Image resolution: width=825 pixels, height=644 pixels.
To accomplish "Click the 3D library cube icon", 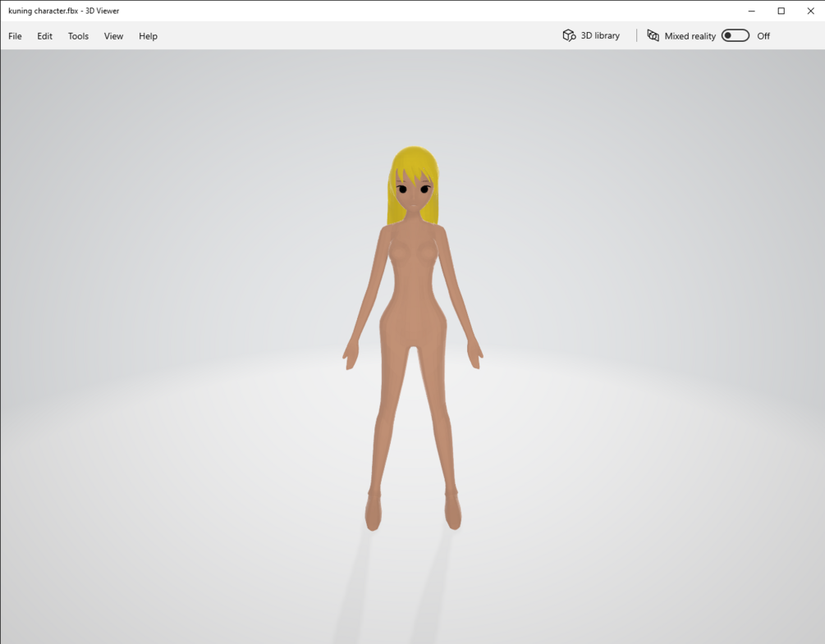I will tap(569, 35).
